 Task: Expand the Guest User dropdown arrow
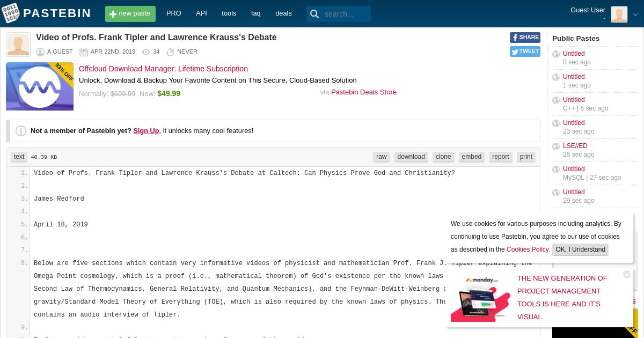pyautogui.click(x=635, y=15)
